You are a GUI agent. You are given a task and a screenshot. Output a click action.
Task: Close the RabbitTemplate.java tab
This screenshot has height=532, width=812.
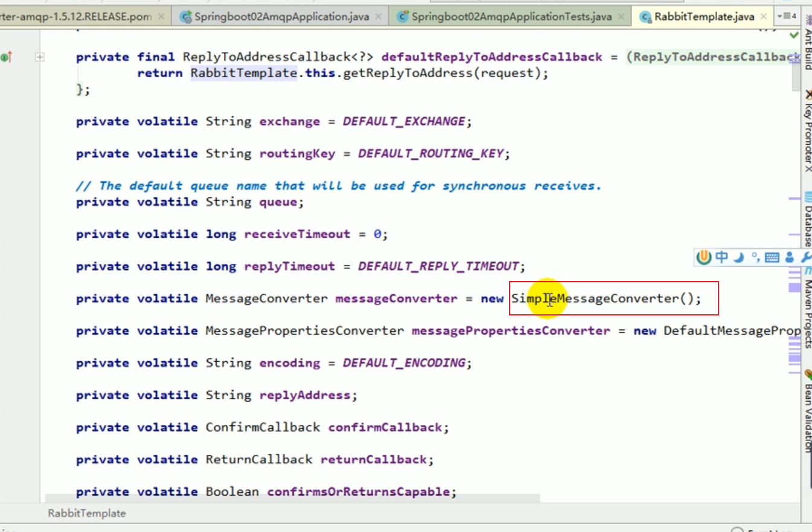click(x=764, y=17)
